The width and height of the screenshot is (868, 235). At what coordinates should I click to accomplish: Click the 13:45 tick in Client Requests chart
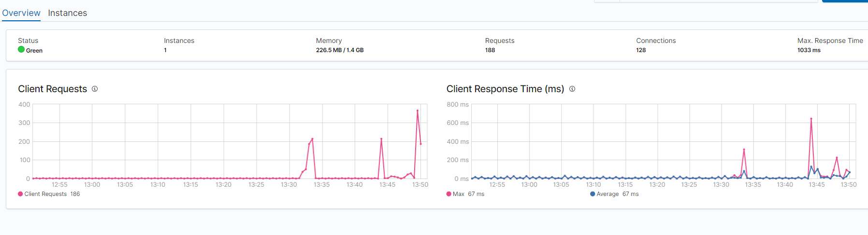click(387, 184)
